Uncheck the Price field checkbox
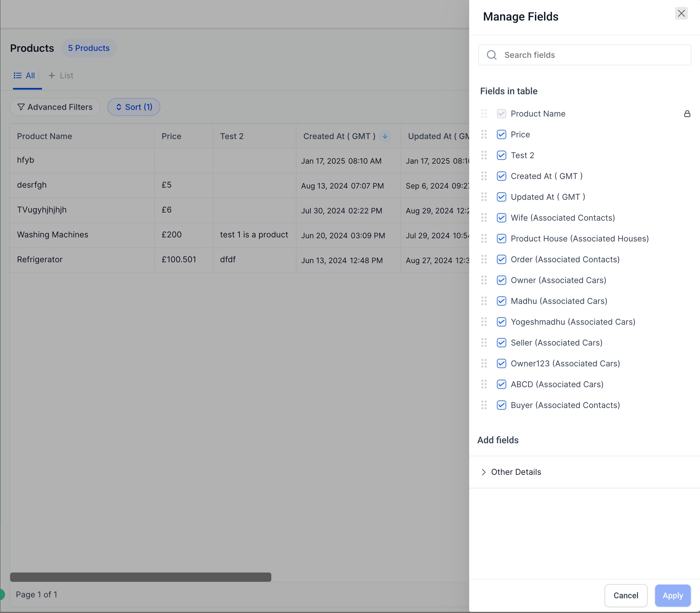 coord(501,134)
